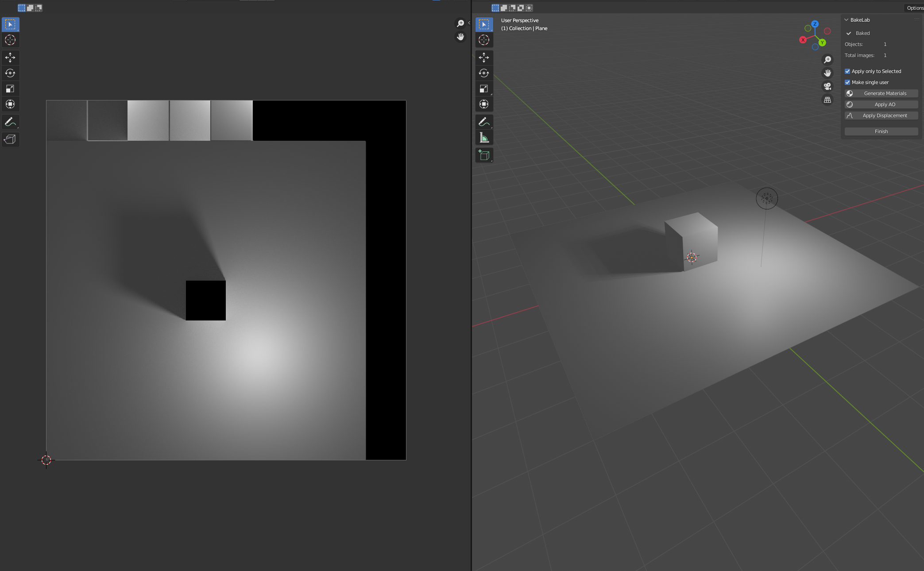The image size is (924, 571).
Task: Click the zoom magnifier icon in the image editor
Action: click(460, 23)
